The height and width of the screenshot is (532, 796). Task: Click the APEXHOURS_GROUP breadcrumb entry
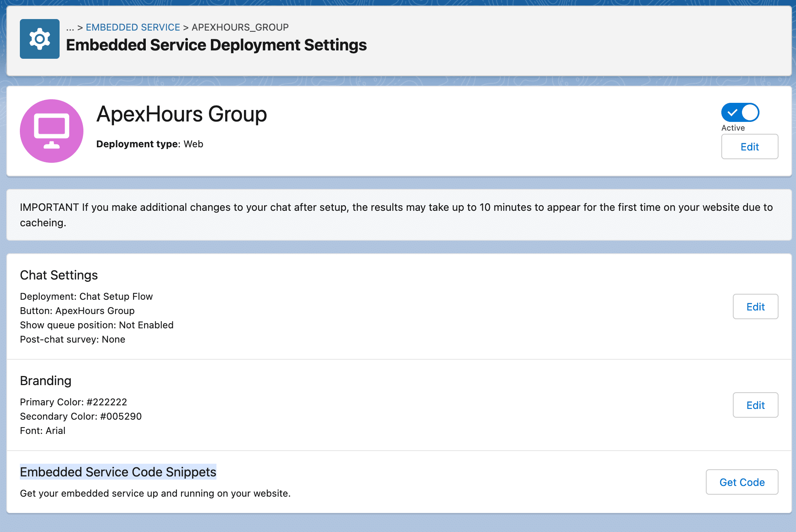(240, 27)
